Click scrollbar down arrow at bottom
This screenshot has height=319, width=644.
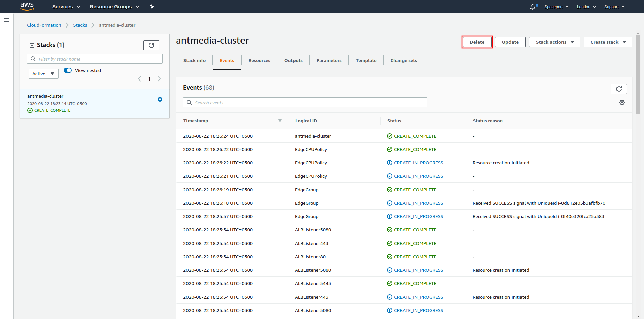[x=638, y=316]
